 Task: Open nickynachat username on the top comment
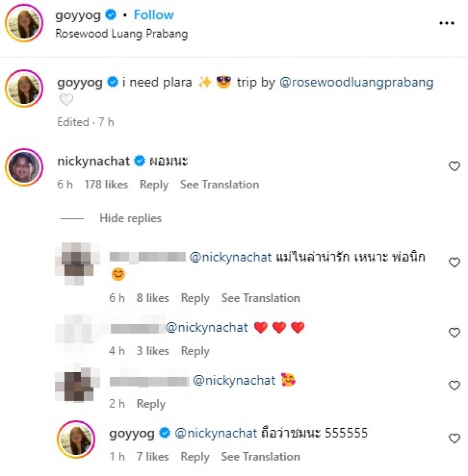pos(94,162)
